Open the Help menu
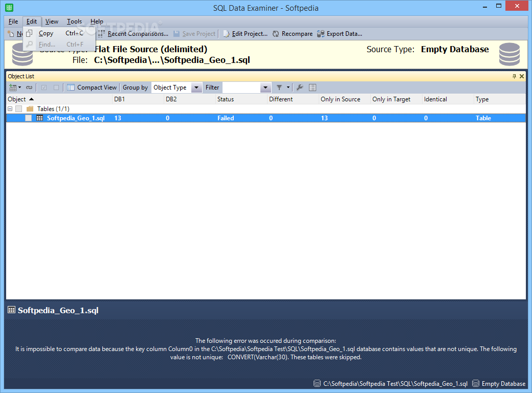532x393 pixels. tap(97, 21)
